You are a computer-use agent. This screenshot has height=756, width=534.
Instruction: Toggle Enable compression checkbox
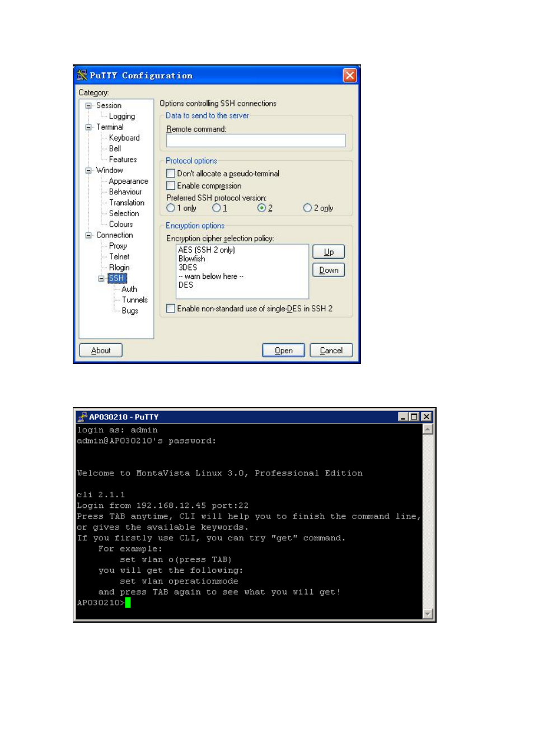tap(171, 185)
